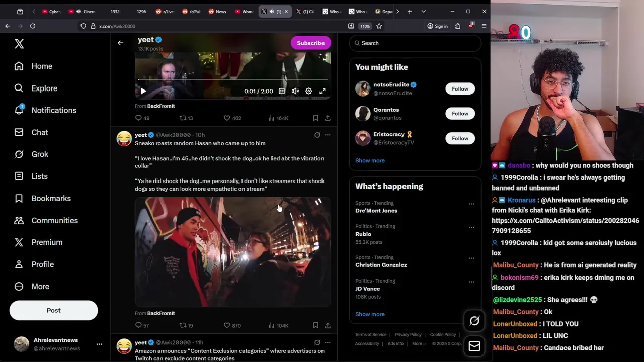The width and height of the screenshot is (644, 362).
Task: View analytics of post with 164K views
Action: point(278,118)
